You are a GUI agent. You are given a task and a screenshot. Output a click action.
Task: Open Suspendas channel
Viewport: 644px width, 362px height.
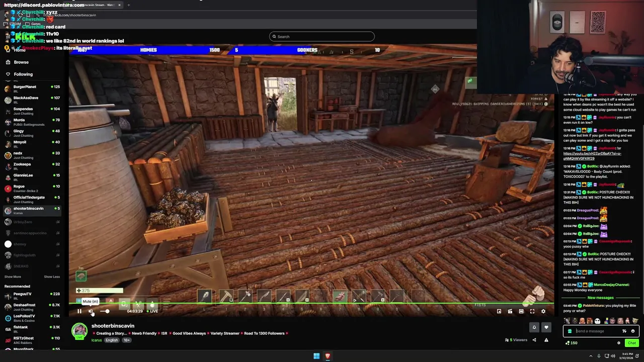(x=31, y=111)
